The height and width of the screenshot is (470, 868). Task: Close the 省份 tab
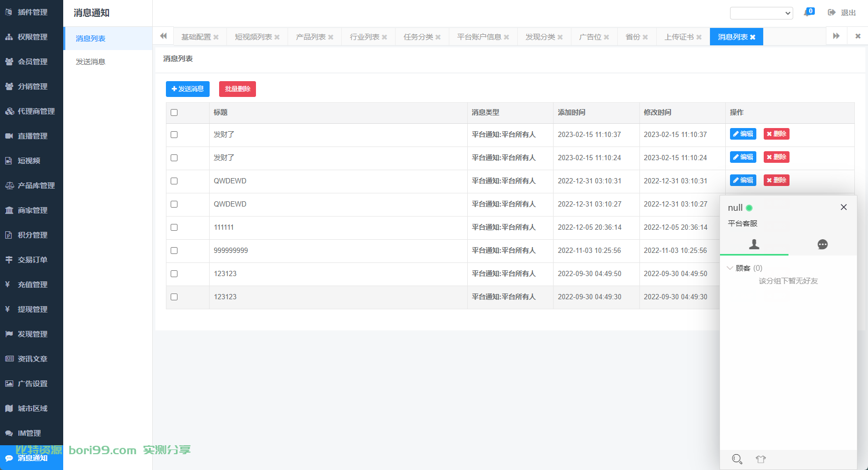(645, 37)
